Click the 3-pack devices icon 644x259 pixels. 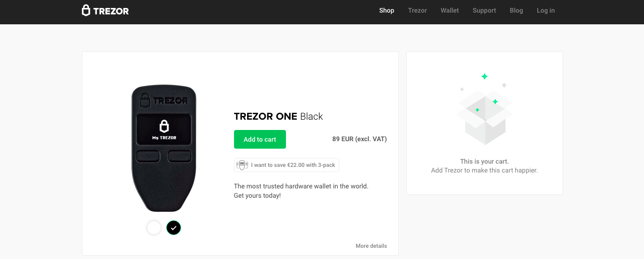point(242,165)
